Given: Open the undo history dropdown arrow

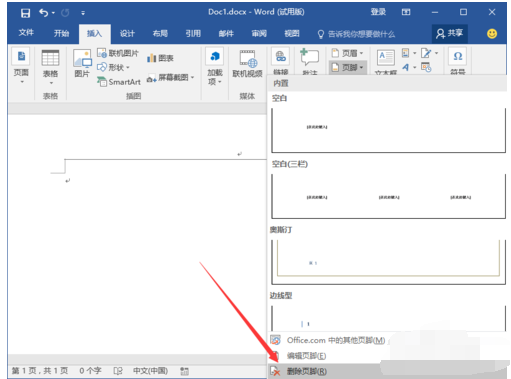Looking at the screenshot, I should [x=53, y=13].
